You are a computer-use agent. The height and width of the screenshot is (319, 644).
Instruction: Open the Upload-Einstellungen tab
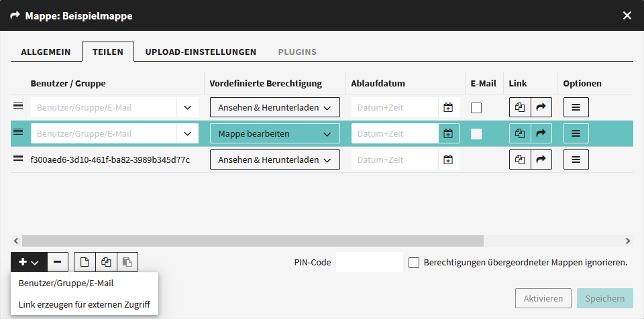tap(201, 52)
